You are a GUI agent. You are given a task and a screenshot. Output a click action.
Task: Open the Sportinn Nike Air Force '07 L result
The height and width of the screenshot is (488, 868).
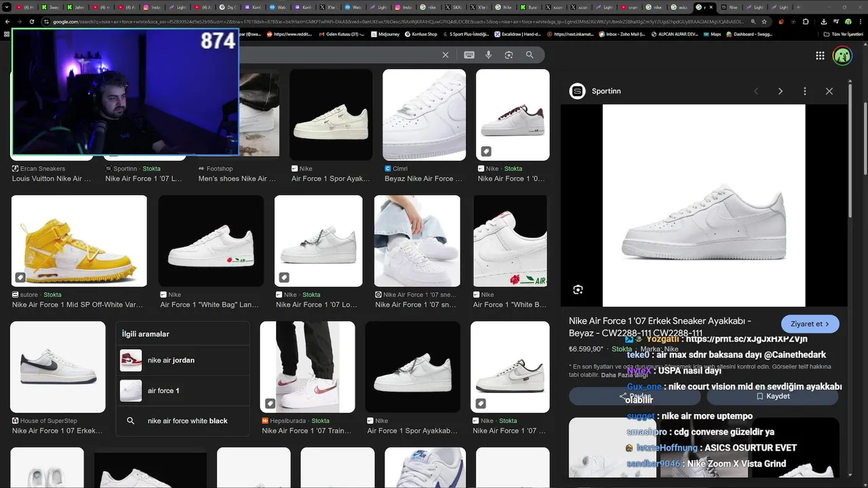tap(143, 178)
